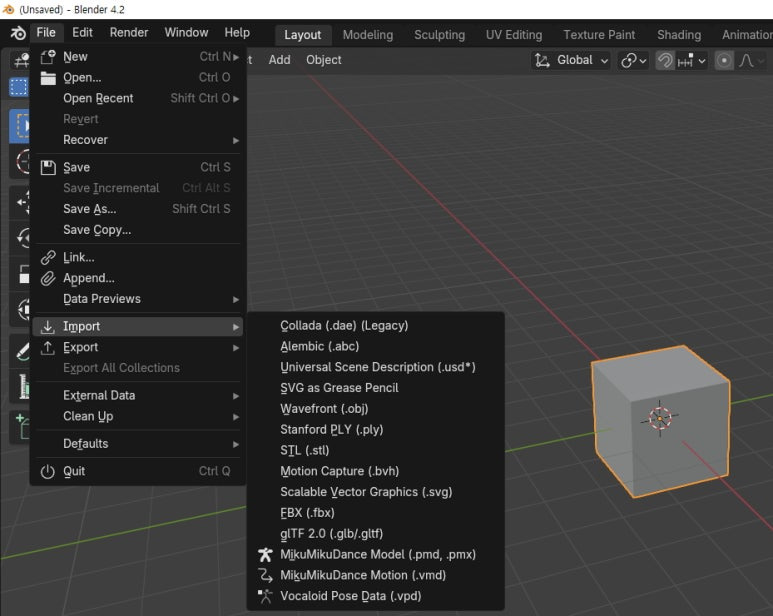
Task: Expand the Recover submenu
Action: click(x=138, y=140)
